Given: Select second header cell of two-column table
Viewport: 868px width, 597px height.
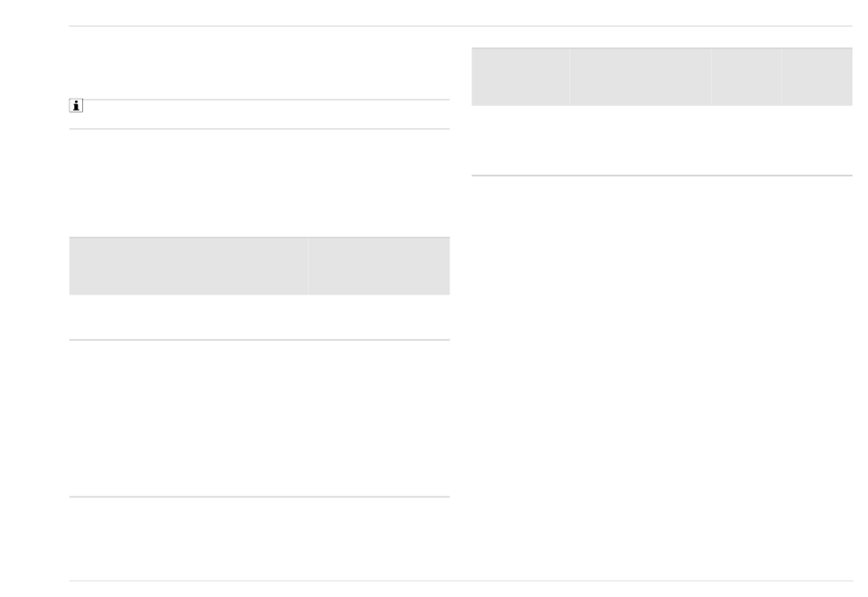Looking at the screenshot, I should point(379,266).
